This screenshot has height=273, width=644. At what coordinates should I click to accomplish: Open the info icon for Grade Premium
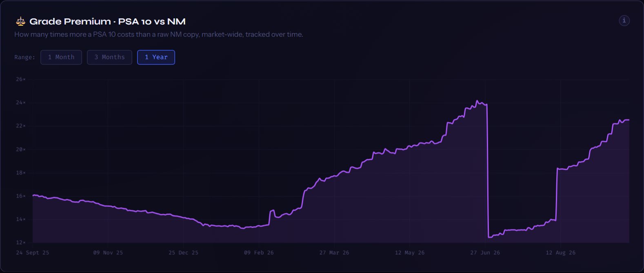click(624, 20)
